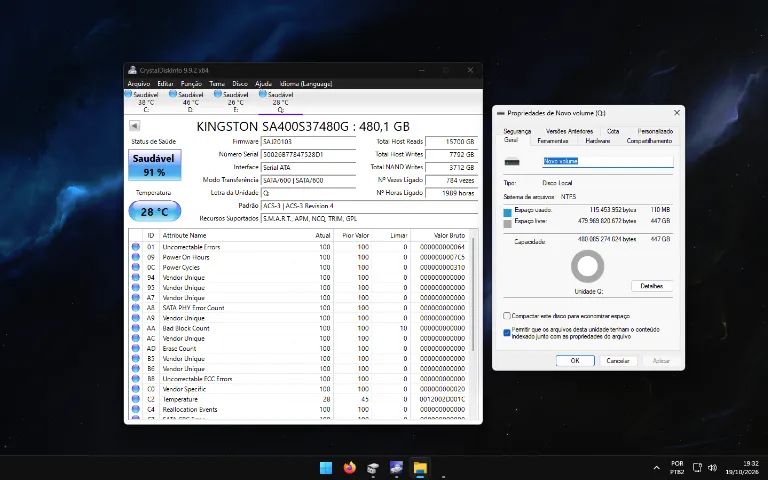The width and height of the screenshot is (768, 480).
Task: Select disk D: tab showing 46 °C
Action: pyautogui.click(x=190, y=102)
